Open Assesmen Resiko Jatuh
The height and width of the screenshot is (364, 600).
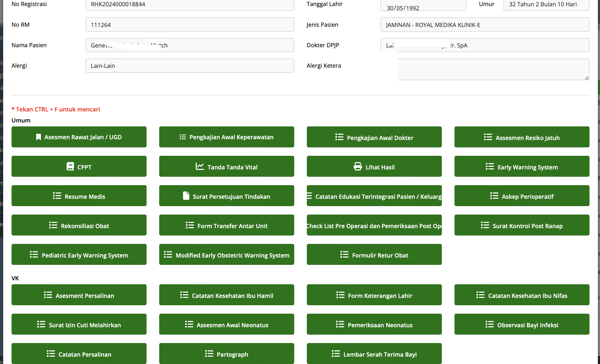[x=522, y=137]
